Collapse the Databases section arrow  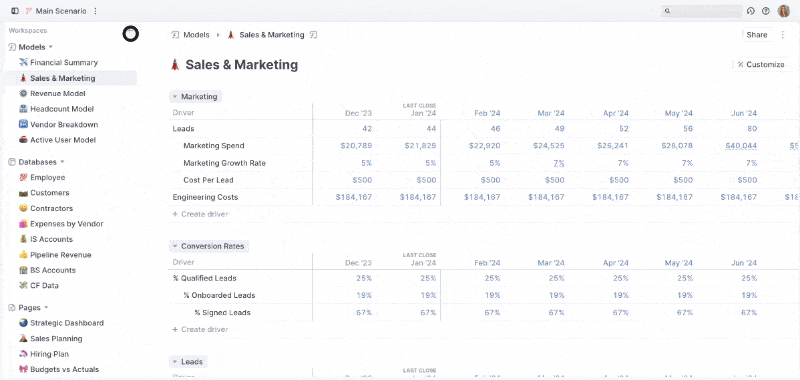point(62,162)
